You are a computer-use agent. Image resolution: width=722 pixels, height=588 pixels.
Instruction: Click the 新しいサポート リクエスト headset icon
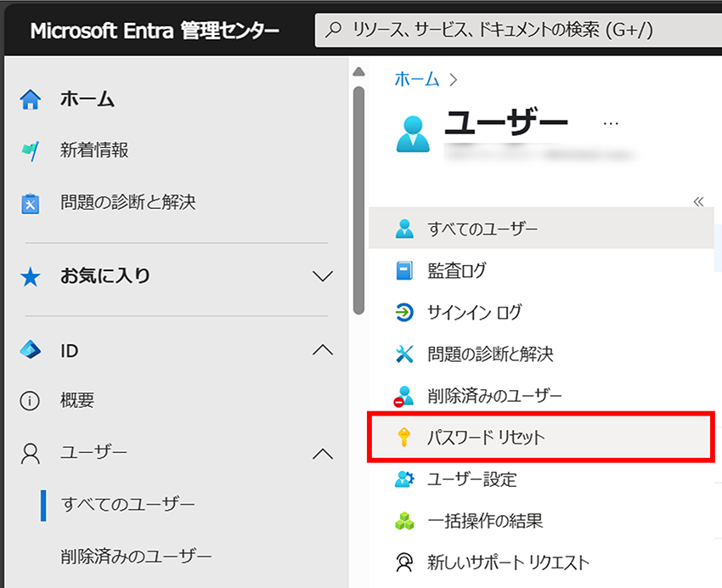click(x=404, y=563)
